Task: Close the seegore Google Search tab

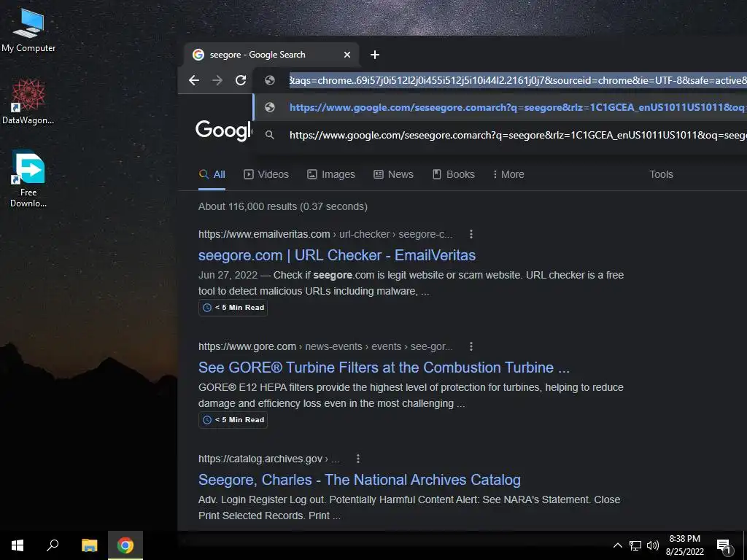Action: pyautogui.click(x=347, y=55)
